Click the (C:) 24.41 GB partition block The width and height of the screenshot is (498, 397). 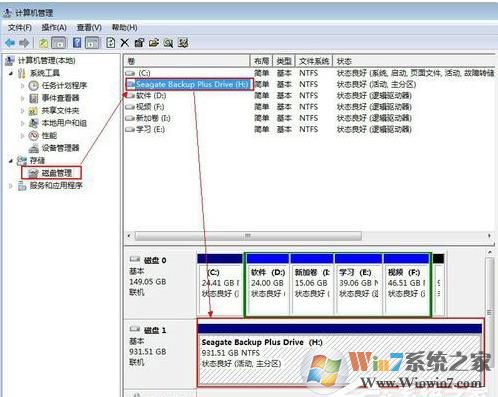[220, 284]
